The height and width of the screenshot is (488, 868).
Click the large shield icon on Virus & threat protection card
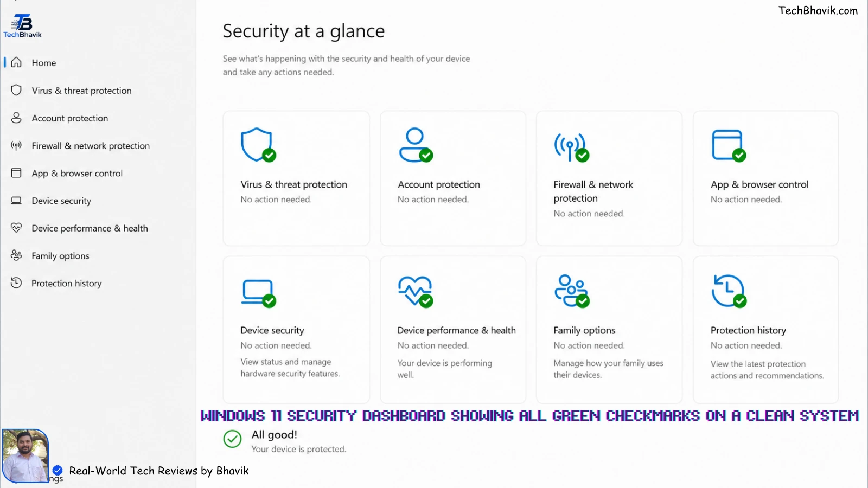point(258,145)
